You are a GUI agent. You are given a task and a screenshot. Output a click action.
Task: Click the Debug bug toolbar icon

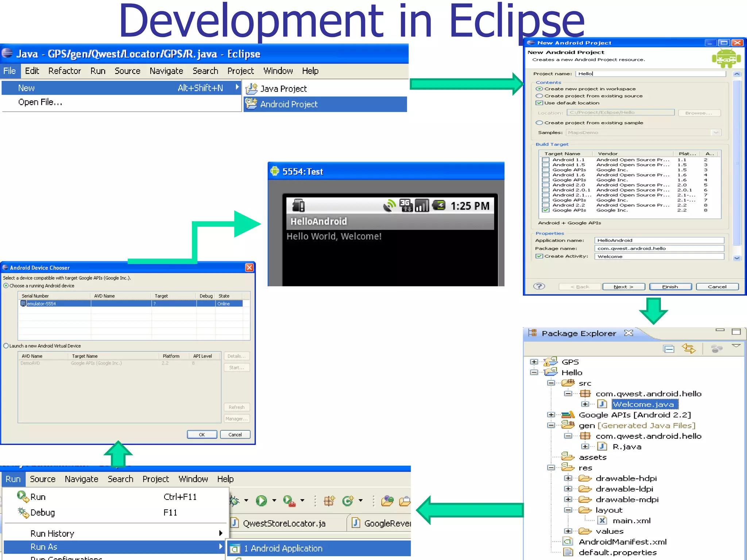tap(235, 501)
